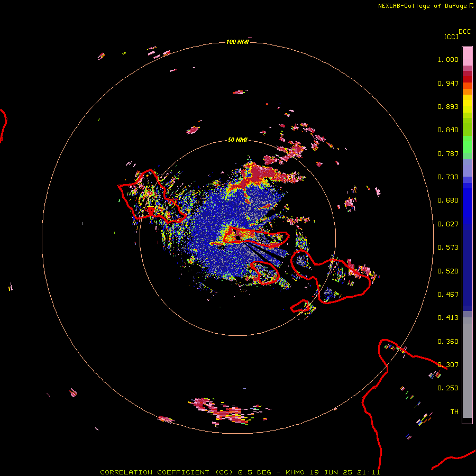The width and height of the screenshot is (476, 476).
Task: Click the 0.413 scale value
Action: 448,318
